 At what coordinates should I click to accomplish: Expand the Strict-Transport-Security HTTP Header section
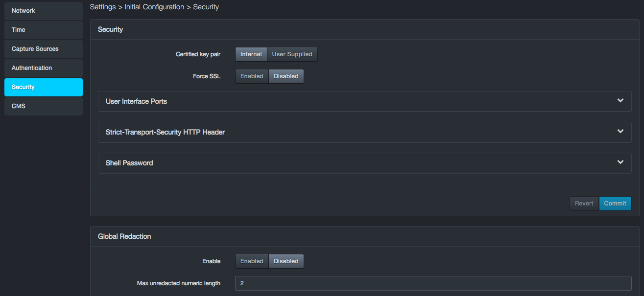(x=620, y=132)
